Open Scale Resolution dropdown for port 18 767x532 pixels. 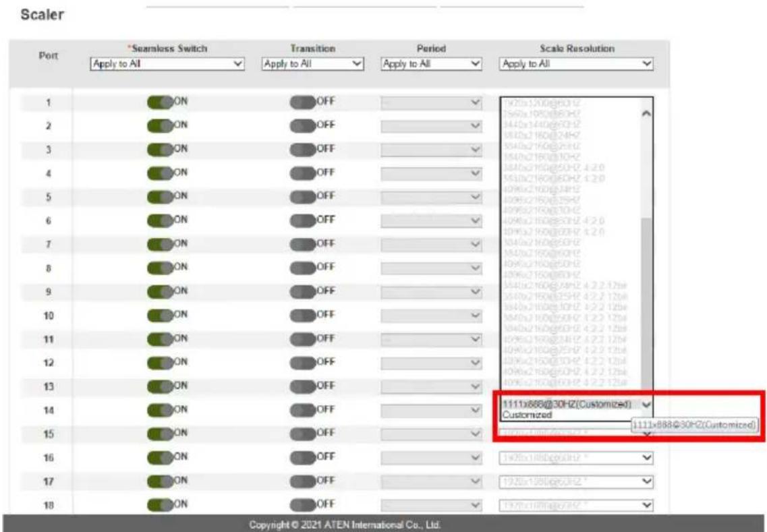576,505
